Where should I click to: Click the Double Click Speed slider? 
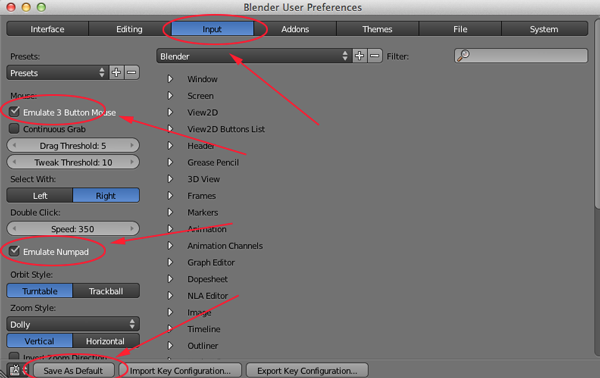(73, 229)
